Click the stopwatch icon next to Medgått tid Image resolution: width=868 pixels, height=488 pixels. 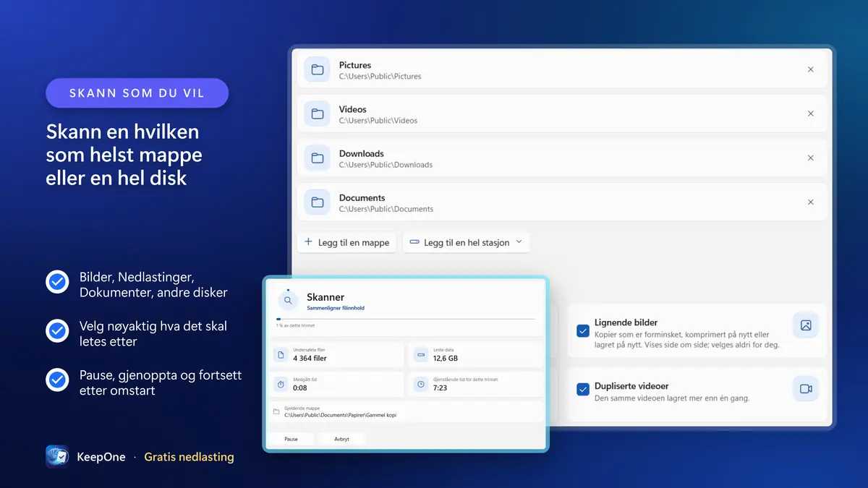pos(281,385)
